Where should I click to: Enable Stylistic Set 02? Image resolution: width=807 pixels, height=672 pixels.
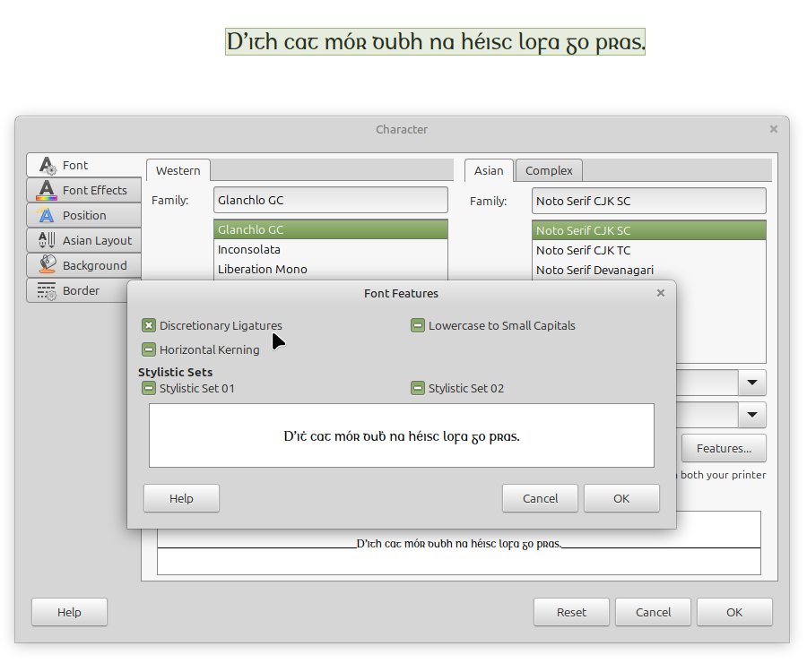(x=417, y=388)
